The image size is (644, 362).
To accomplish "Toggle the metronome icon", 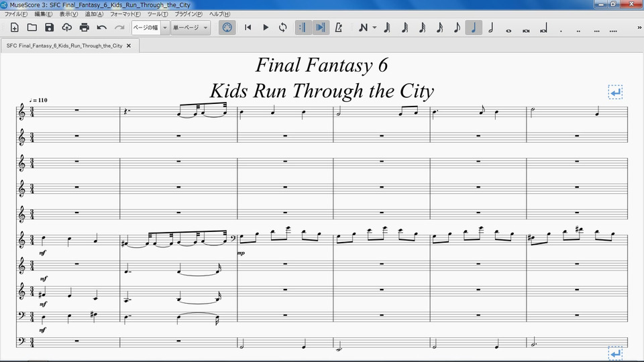I will coord(338,27).
